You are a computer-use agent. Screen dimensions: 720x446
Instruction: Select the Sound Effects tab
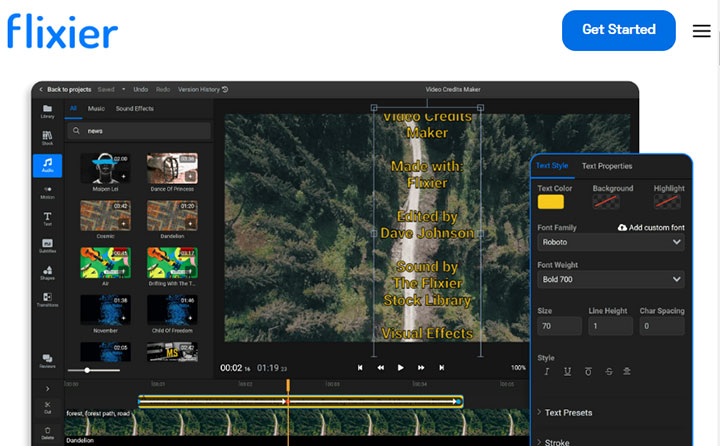[135, 108]
